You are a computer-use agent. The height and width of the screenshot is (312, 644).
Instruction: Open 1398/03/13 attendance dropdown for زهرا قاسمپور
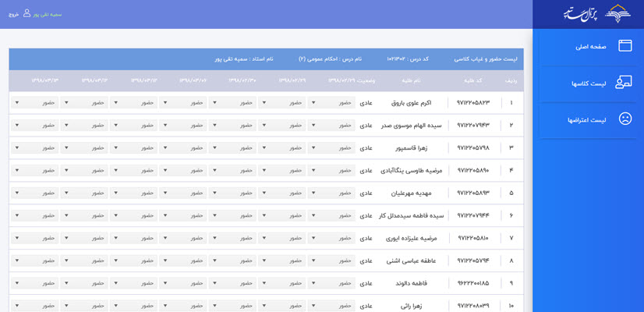(35, 148)
